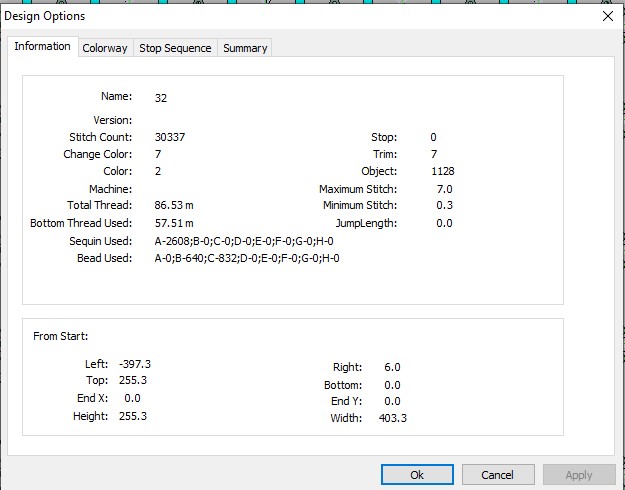Click the End X value 0.0
The image size is (625, 490).
132,398
